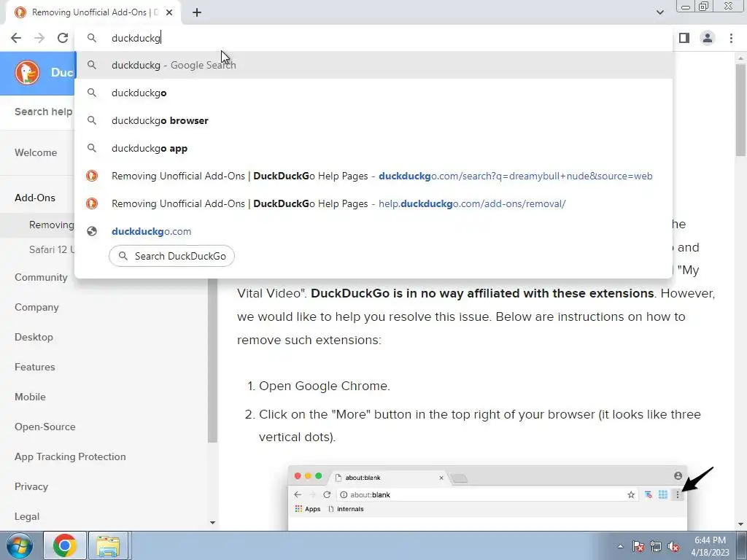Screen dimensions: 747x560
Task: Open the Welcome sidebar section
Action: click(36, 153)
